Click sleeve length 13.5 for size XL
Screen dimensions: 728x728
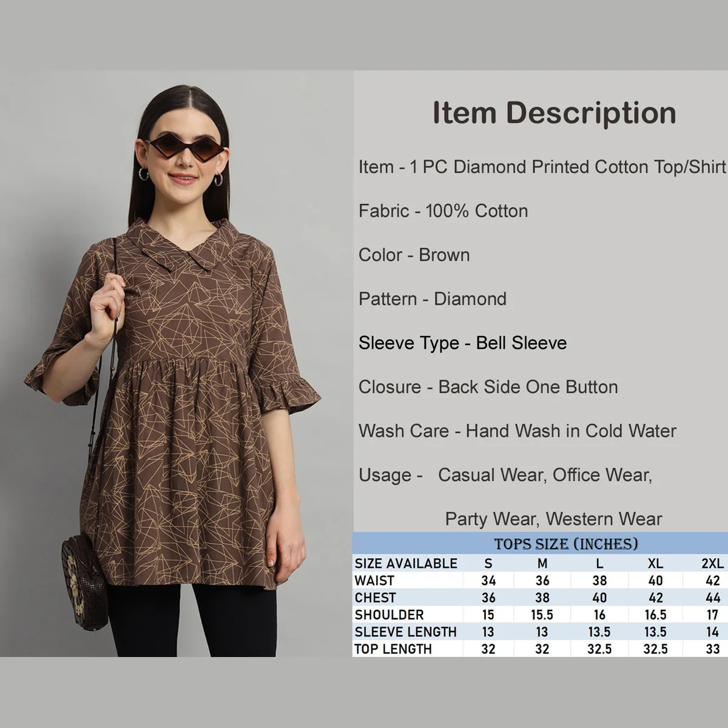pos(656,632)
